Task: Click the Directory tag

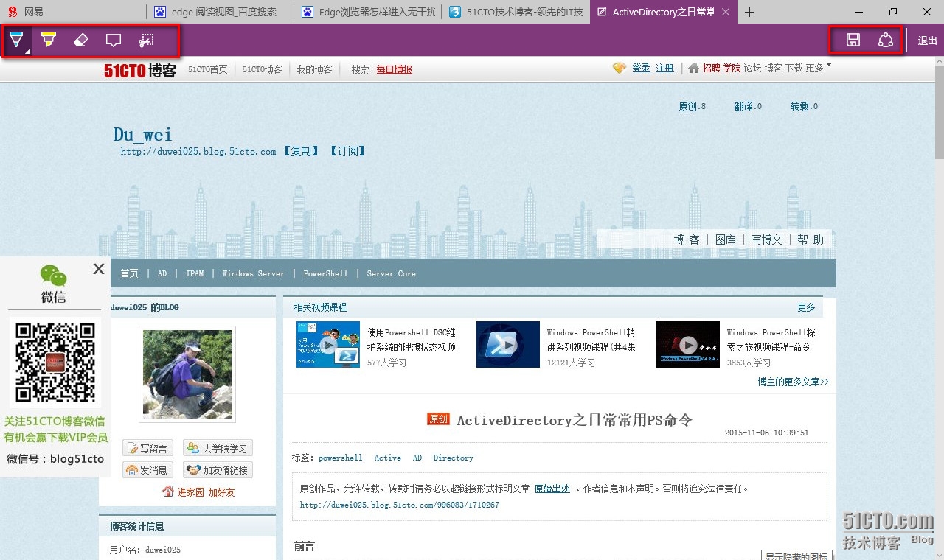Action: pyautogui.click(x=453, y=458)
